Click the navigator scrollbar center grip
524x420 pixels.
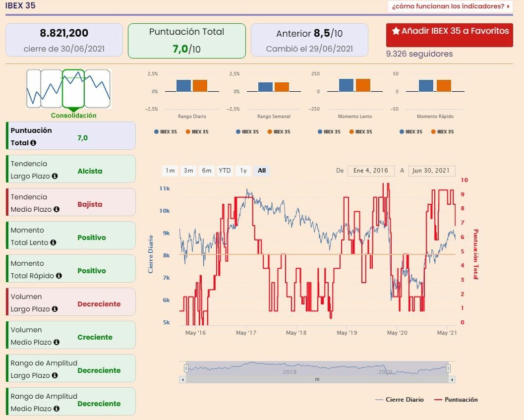(317, 379)
